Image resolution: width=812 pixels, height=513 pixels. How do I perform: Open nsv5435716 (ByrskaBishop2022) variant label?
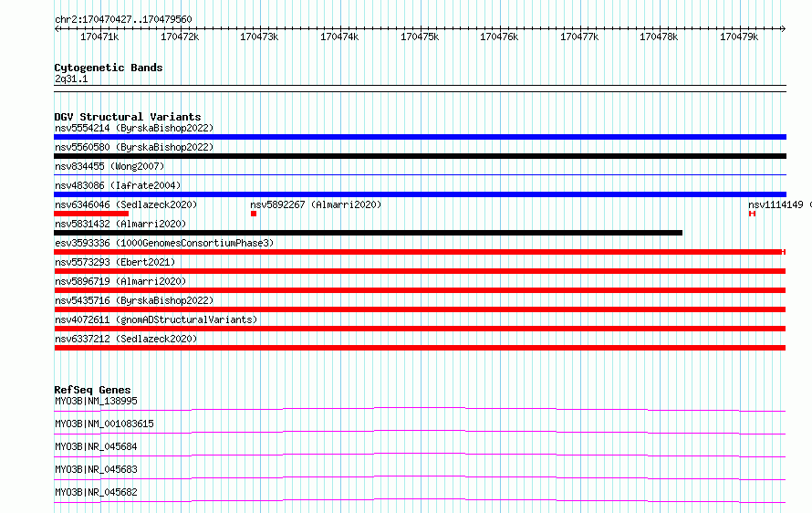[x=134, y=300]
